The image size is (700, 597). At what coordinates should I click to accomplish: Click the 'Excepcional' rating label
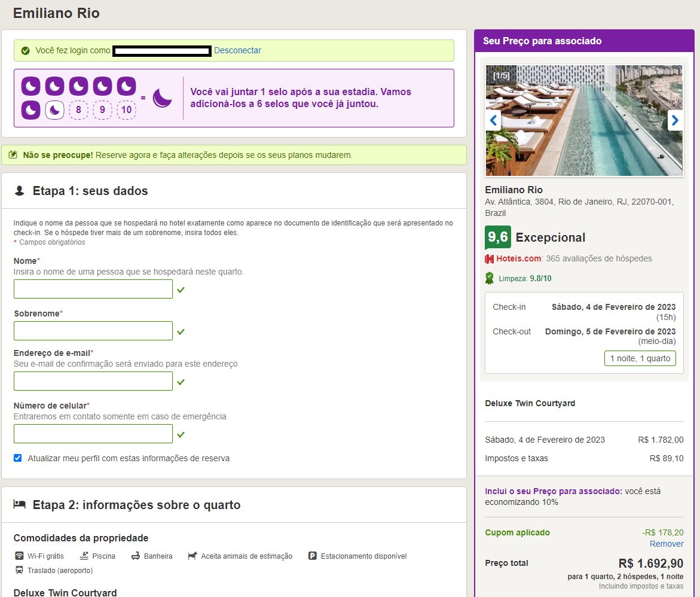pyautogui.click(x=551, y=237)
